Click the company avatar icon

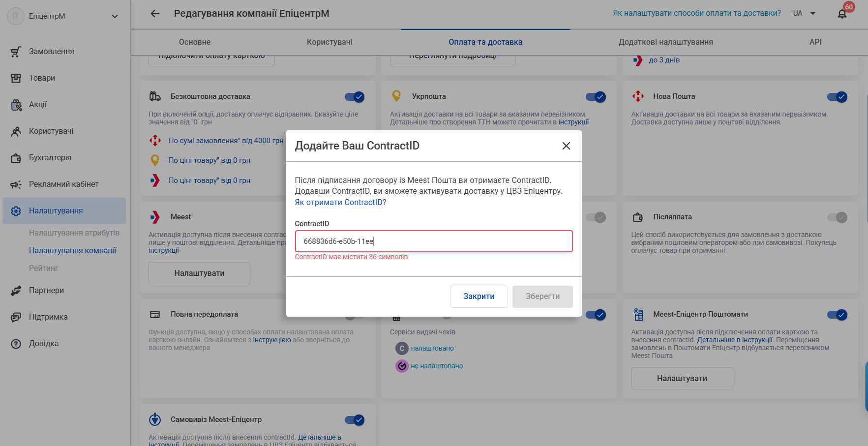[16, 16]
